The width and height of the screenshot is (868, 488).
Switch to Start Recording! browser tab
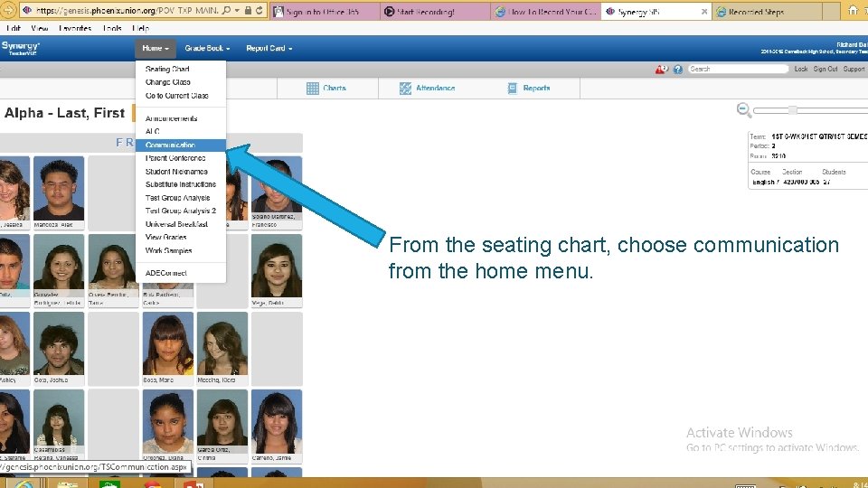[435, 11]
